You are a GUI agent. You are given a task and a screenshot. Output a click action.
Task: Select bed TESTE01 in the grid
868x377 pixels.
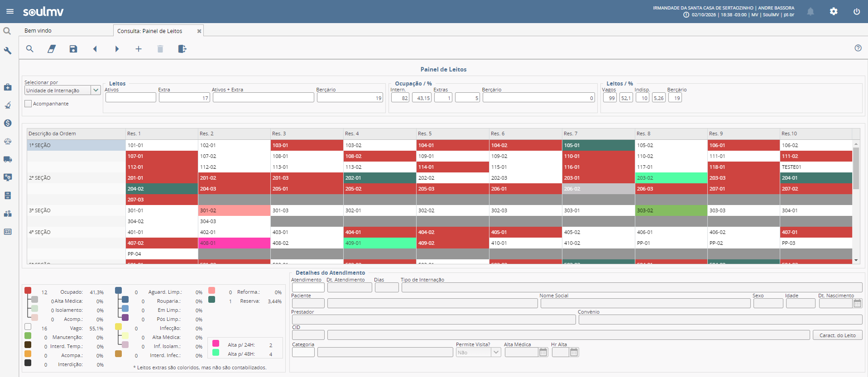coord(816,167)
